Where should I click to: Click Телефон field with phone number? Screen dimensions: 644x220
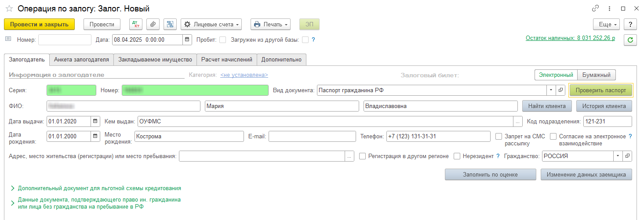point(438,136)
